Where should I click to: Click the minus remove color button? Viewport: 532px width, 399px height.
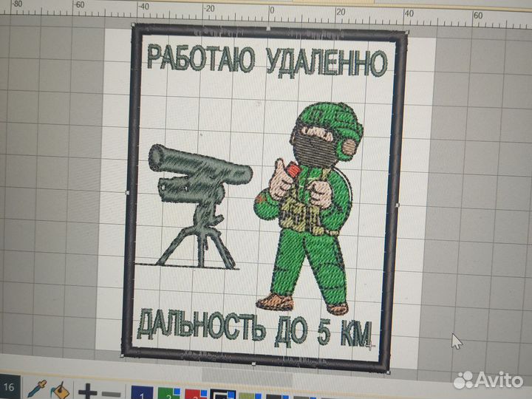pyautogui.click(x=111, y=395)
